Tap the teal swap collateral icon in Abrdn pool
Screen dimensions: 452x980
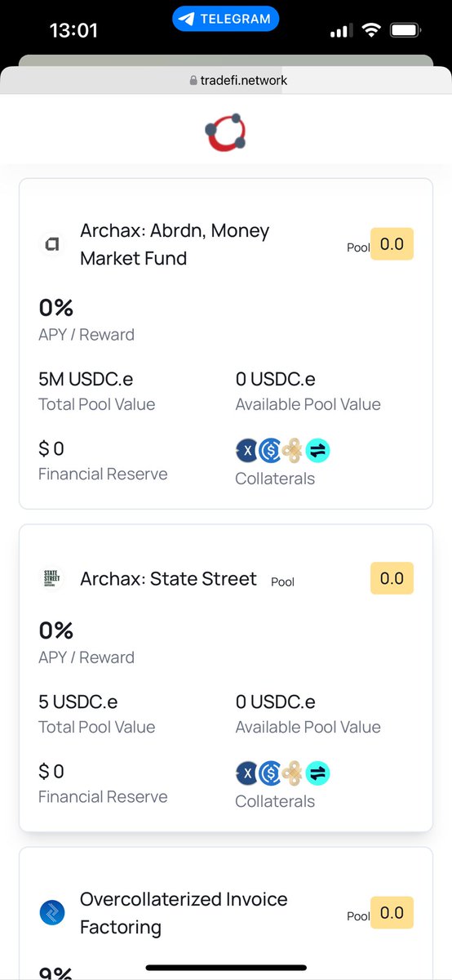317,450
